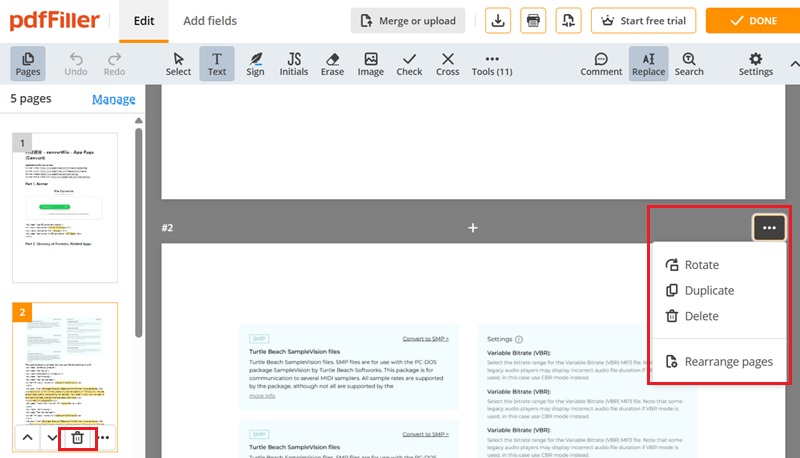This screenshot has width=800, height=458.
Task: Choose Rearrange pages from the menu
Action: [x=719, y=362]
